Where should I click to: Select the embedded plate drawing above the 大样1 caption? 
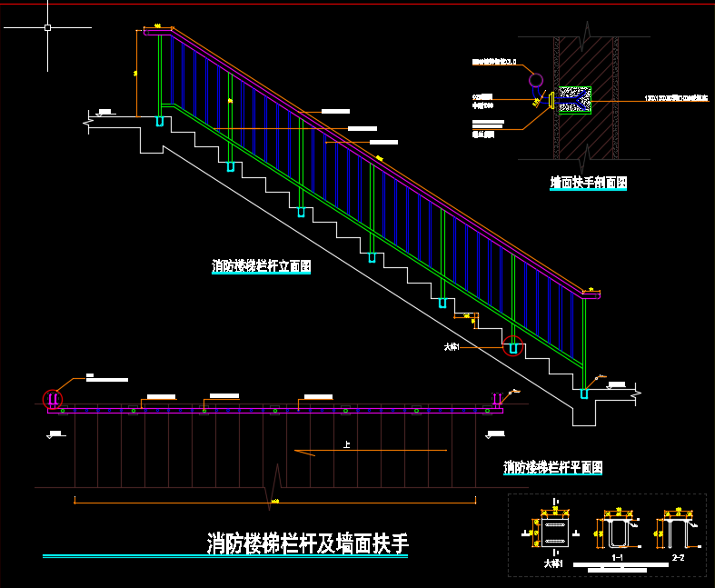coord(555,532)
